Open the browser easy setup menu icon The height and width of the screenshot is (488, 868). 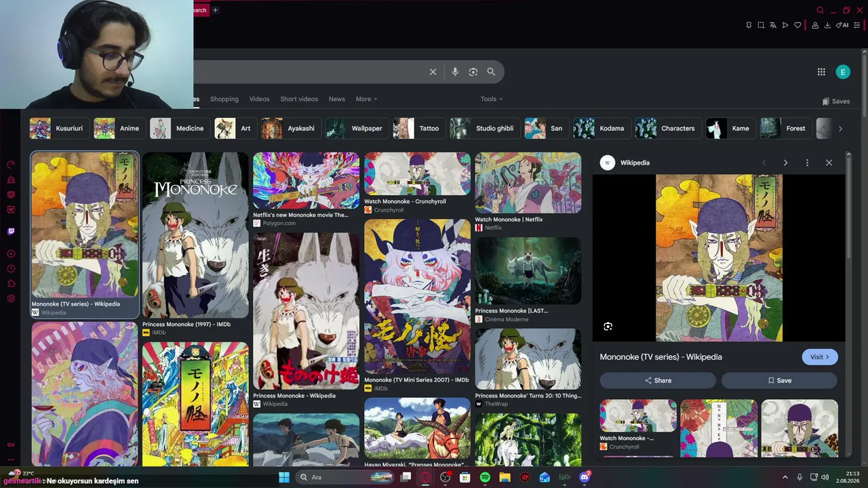857,25
